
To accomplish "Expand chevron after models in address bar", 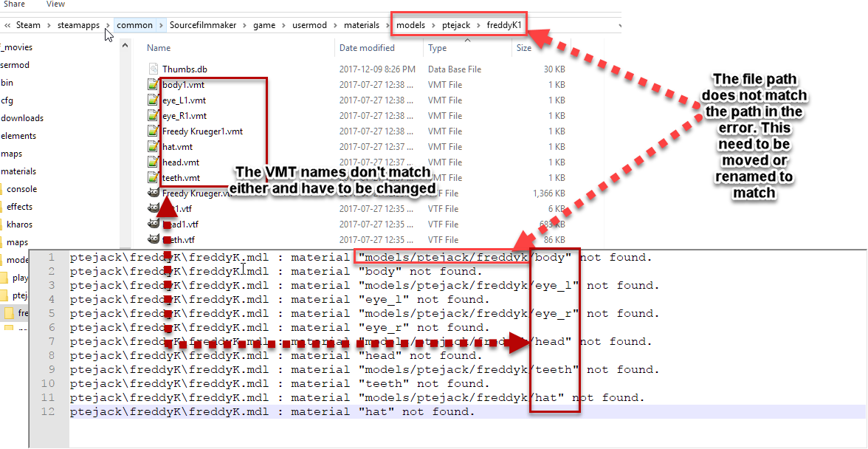I will click(x=433, y=25).
